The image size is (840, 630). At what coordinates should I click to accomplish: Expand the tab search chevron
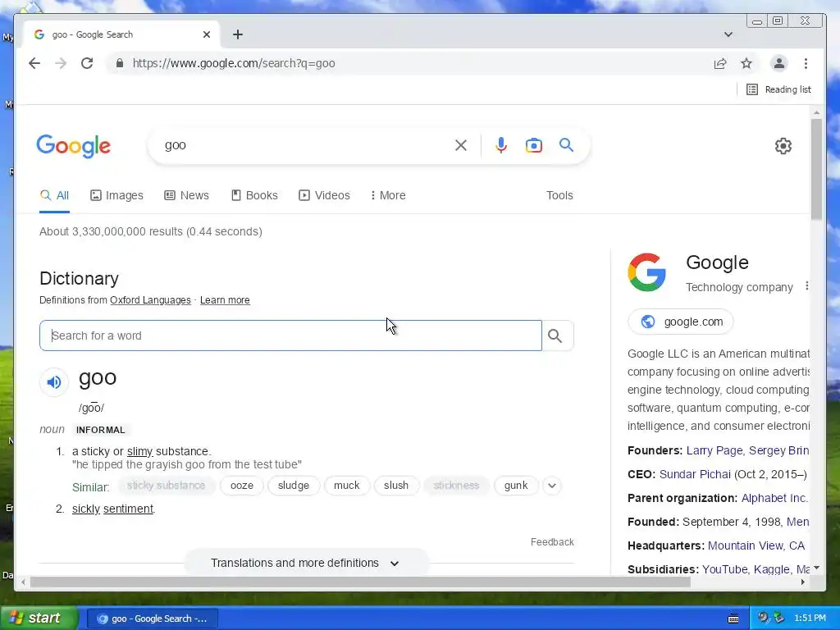pos(728,34)
